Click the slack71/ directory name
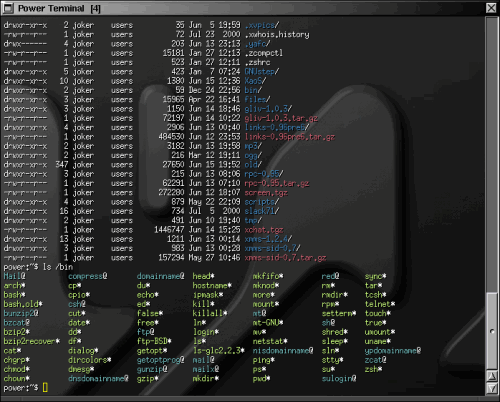The width and height of the screenshot is (500, 402). (x=262, y=211)
